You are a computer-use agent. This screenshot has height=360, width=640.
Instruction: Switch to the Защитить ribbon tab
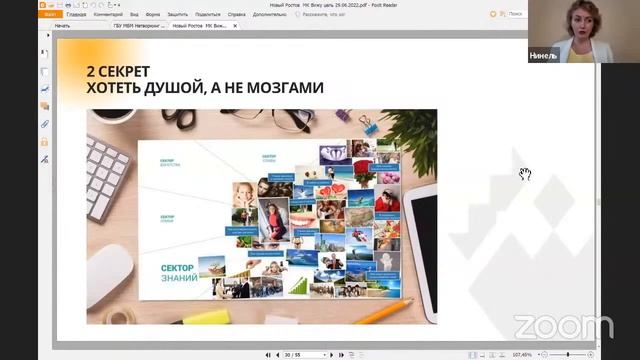(178, 14)
